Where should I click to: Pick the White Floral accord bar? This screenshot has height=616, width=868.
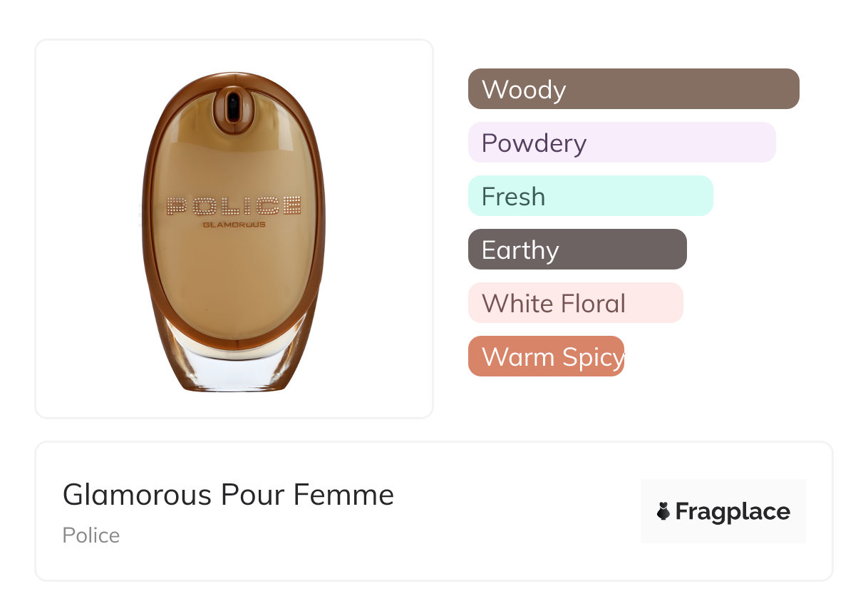[575, 303]
